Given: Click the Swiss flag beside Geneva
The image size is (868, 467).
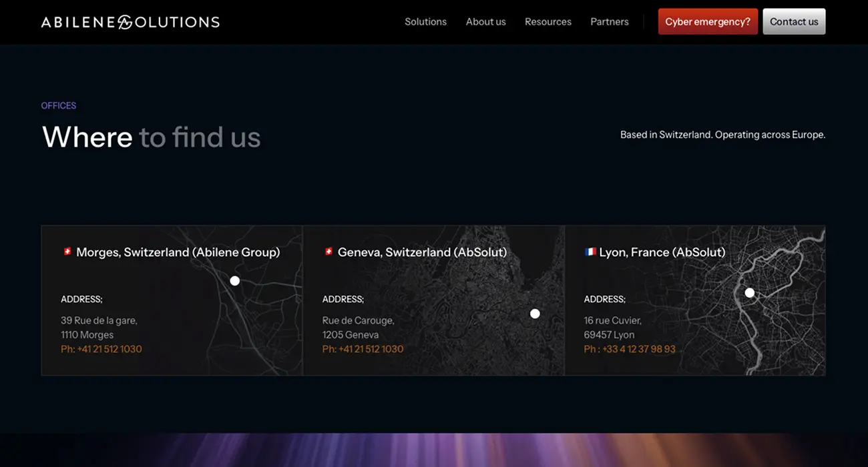Looking at the screenshot, I should [329, 252].
